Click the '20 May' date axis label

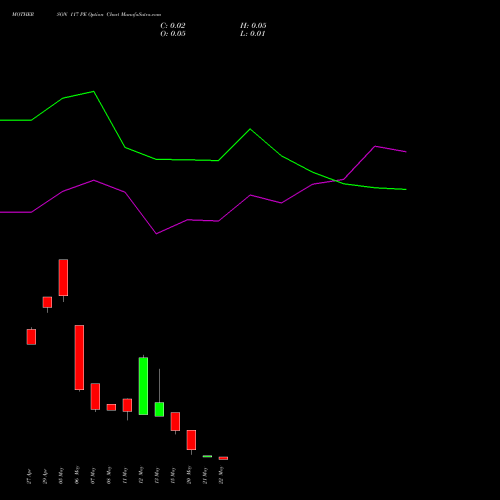[x=189, y=475]
